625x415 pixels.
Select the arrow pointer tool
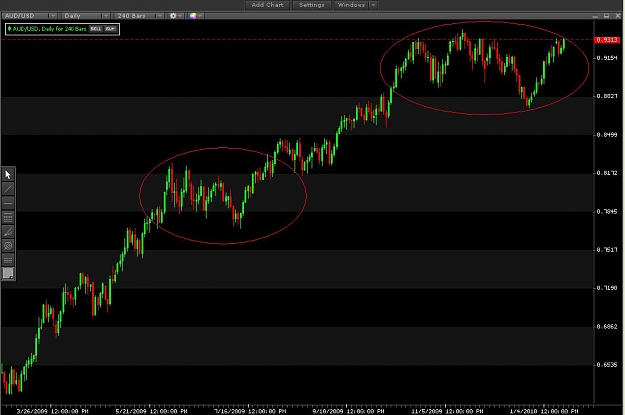(x=8, y=175)
